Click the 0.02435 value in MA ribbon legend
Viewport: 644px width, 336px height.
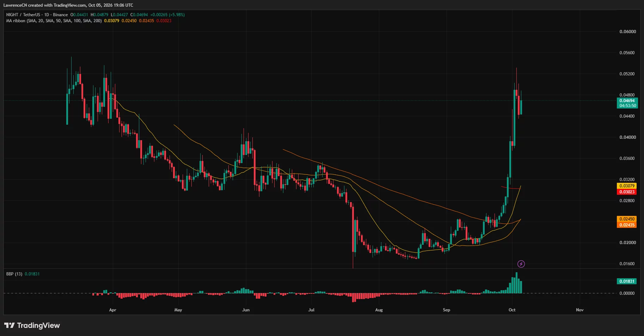coord(146,21)
